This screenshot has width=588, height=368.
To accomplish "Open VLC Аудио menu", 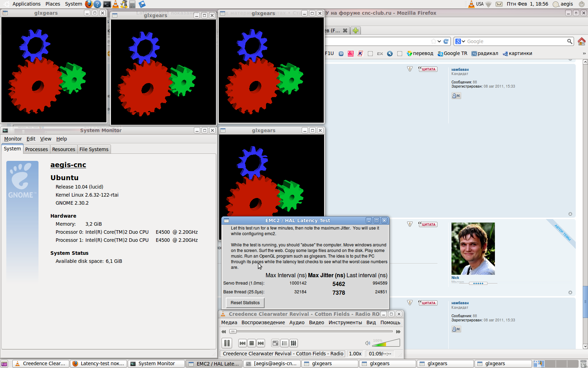I will (297, 322).
